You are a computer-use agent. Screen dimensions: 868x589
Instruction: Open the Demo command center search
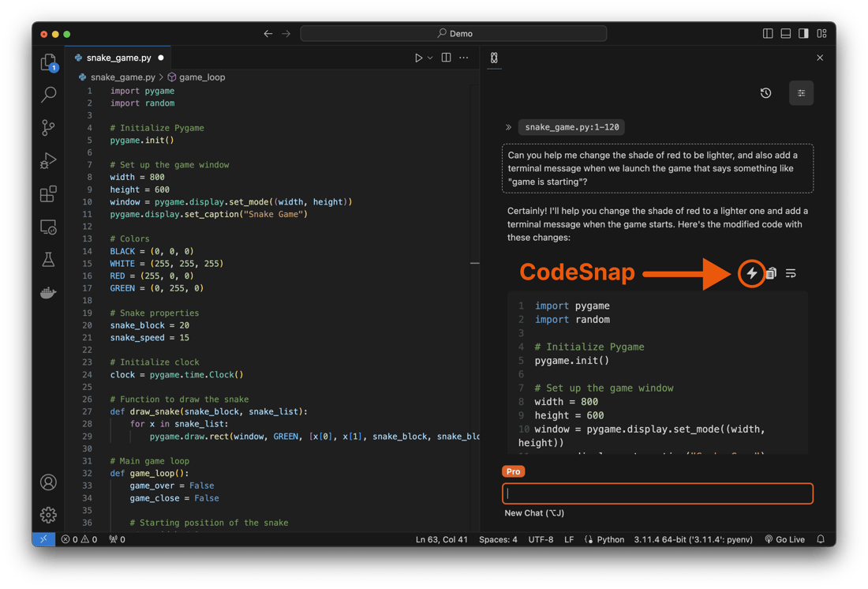(454, 34)
